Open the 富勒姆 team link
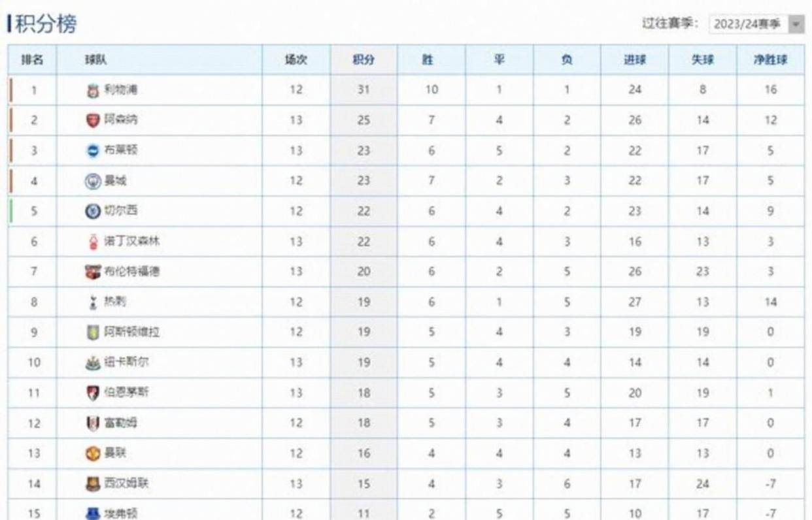 click(120, 423)
